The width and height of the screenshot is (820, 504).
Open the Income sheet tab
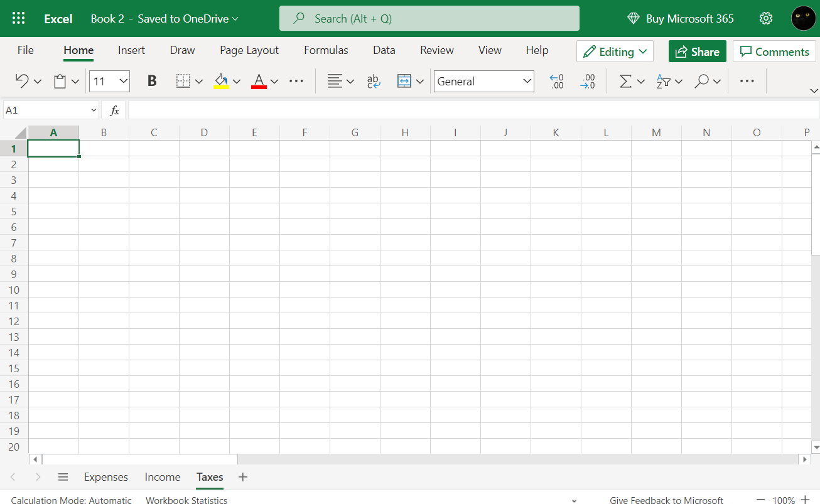point(162,477)
